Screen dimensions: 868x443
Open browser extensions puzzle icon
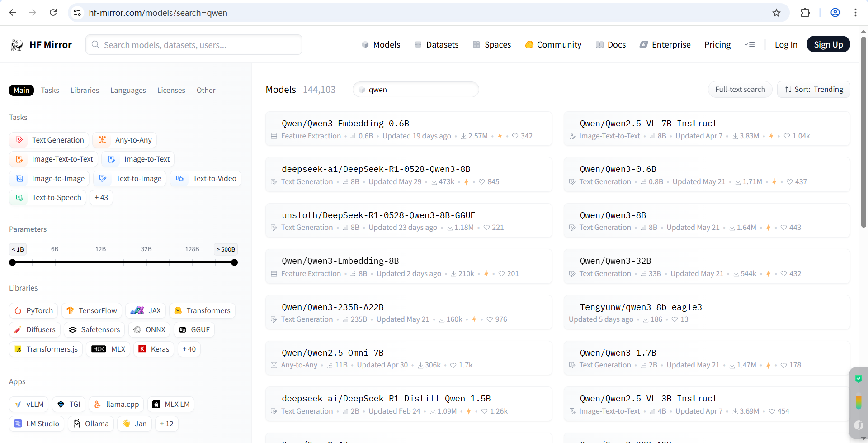[x=805, y=13]
